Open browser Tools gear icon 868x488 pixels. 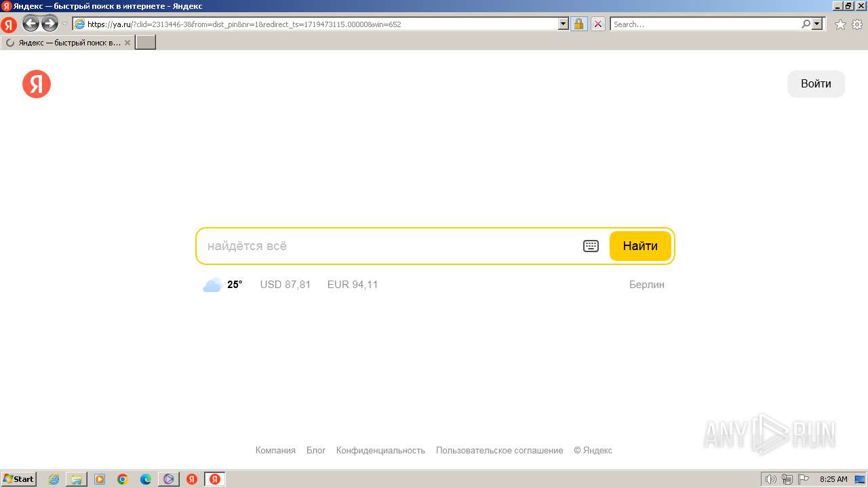[x=857, y=24]
